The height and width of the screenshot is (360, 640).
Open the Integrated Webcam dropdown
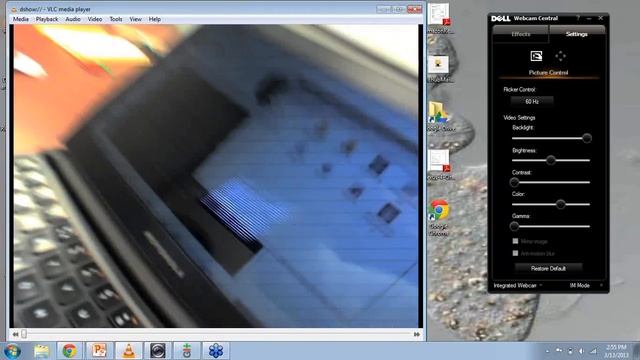tap(518, 286)
